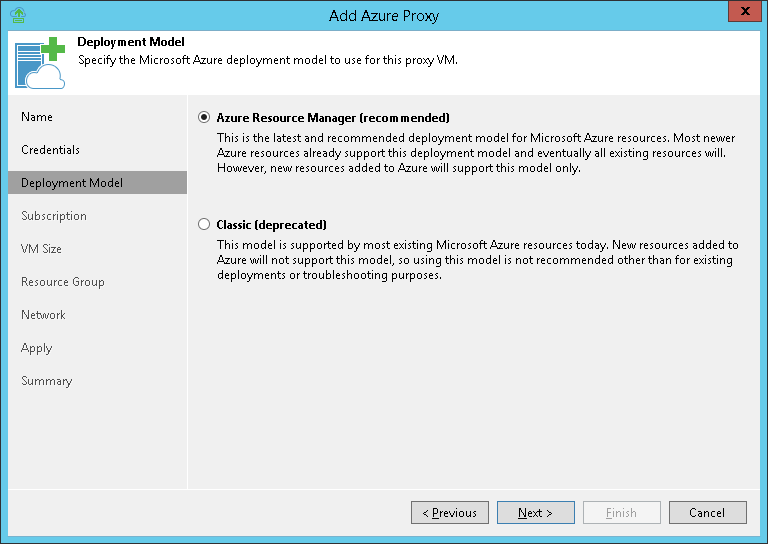Click the Classic model description text
This screenshot has width=768, height=544.
click(478, 260)
